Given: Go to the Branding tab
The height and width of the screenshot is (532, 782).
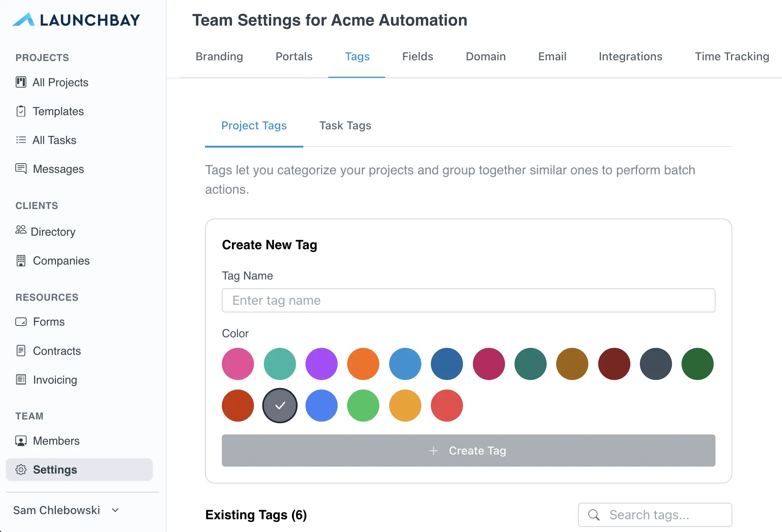Looking at the screenshot, I should tap(219, 56).
